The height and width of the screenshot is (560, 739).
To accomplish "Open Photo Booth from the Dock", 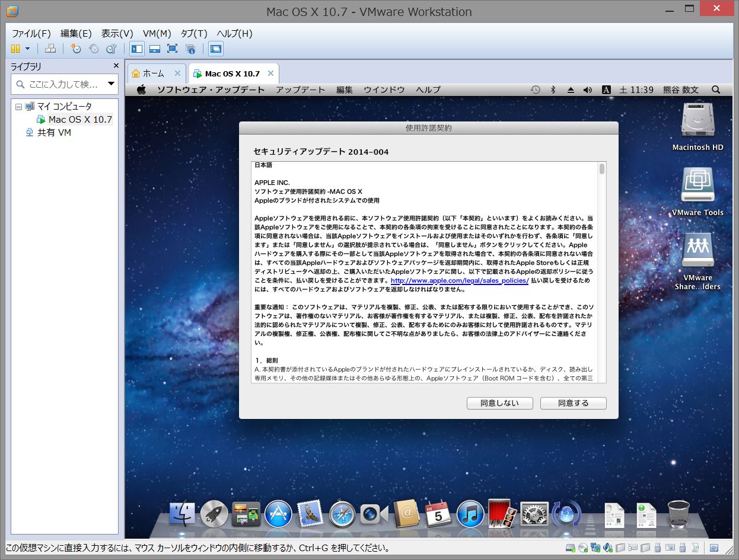I will pos(503,514).
